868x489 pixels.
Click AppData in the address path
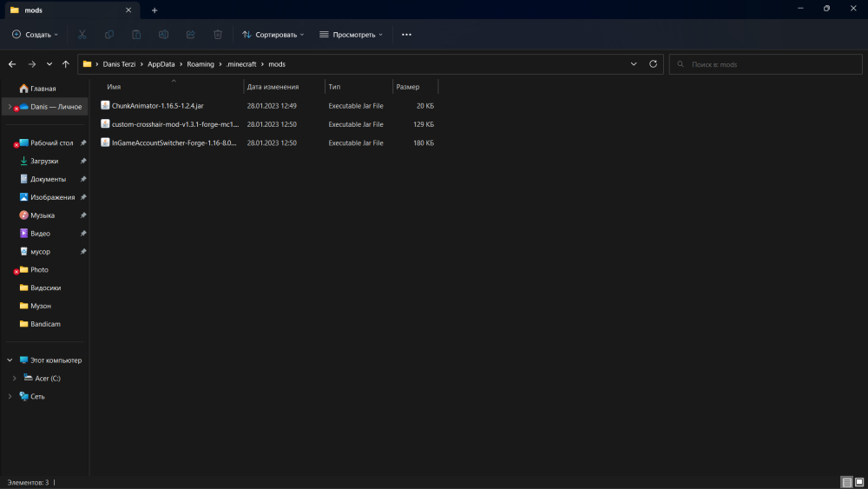(161, 64)
